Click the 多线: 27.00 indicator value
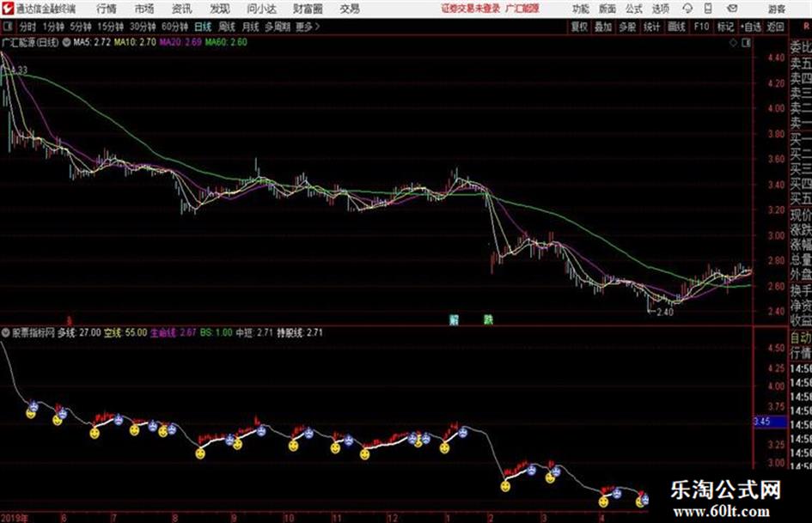 79,332
